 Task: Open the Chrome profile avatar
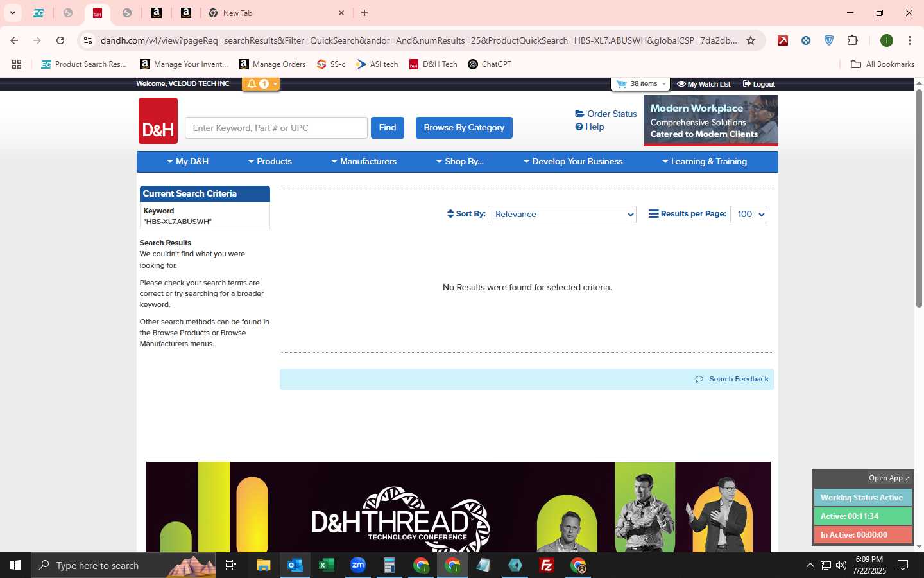tap(887, 40)
